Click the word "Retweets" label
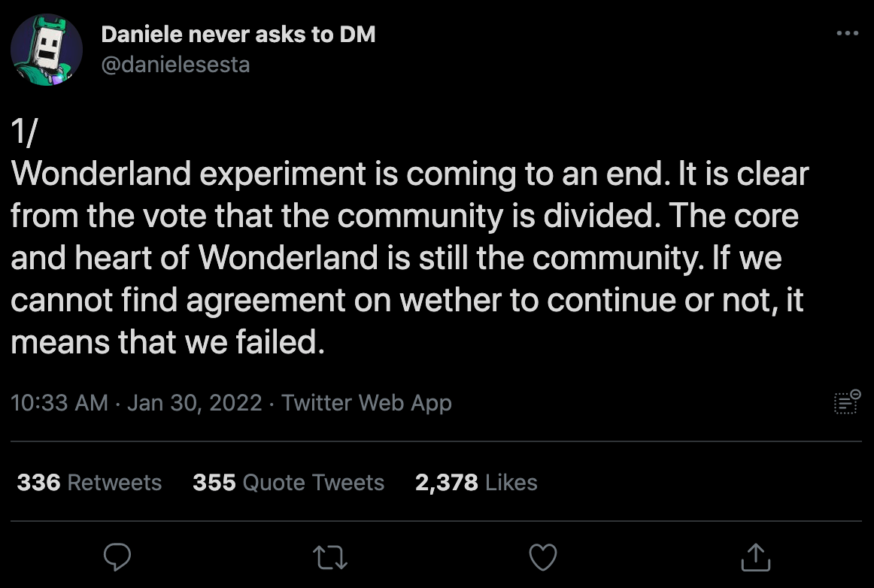The width and height of the screenshot is (874, 588). click(x=114, y=482)
